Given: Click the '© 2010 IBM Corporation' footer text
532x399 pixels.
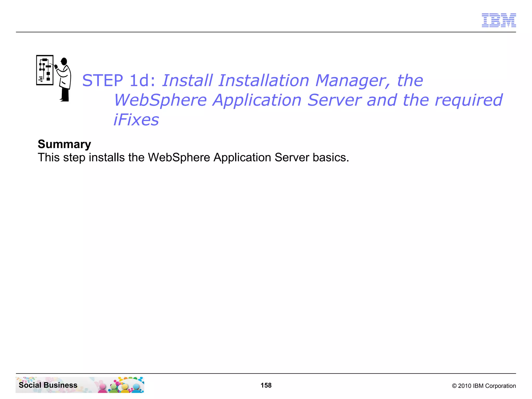Looking at the screenshot, I should click(x=484, y=386).
